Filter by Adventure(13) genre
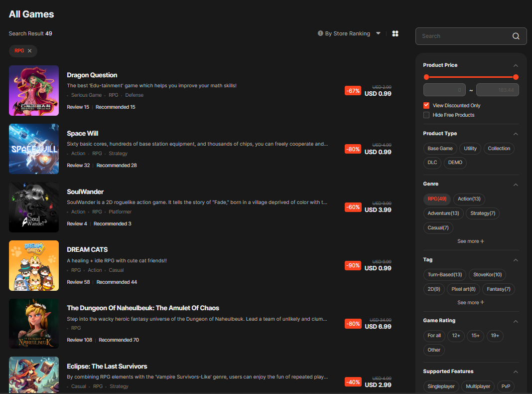Image resolution: width=532 pixels, height=394 pixels. tap(443, 213)
